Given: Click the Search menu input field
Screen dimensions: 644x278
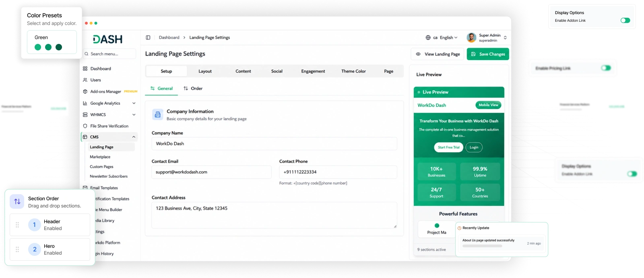Looking at the screenshot, I should tap(109, 54).
